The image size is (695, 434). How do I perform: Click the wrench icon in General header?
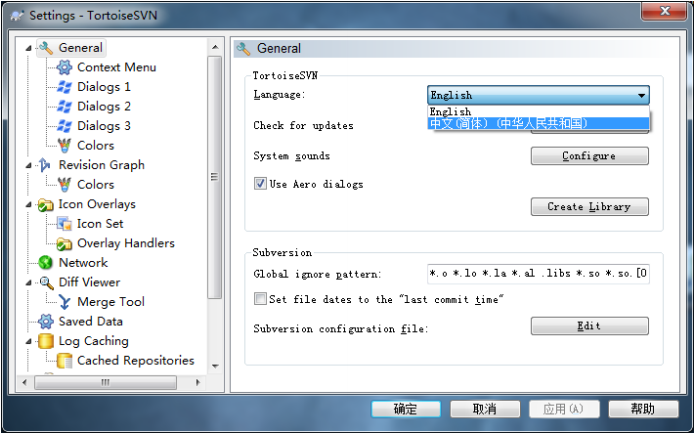click(x=243, y=48)
